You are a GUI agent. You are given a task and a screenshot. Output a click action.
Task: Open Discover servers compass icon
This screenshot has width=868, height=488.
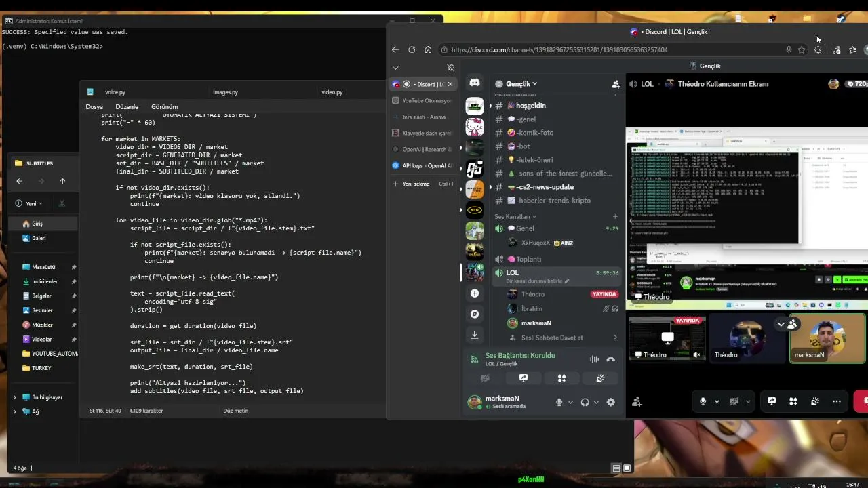click(475, 314)
